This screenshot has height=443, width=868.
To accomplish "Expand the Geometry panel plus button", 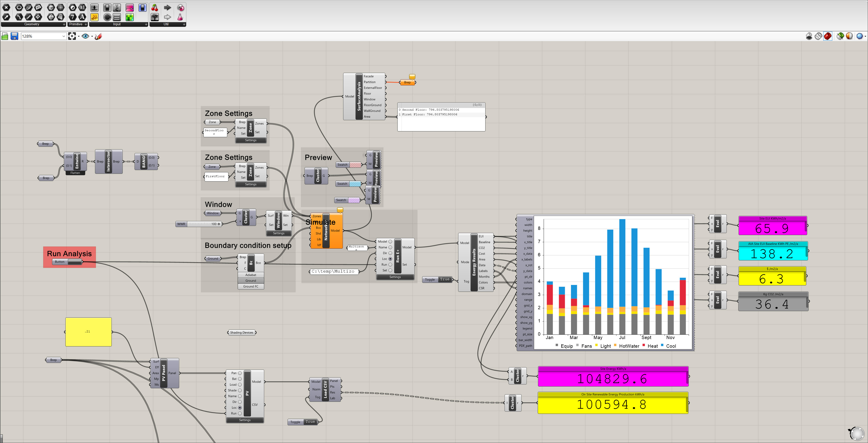I will (x=64, y=24).
